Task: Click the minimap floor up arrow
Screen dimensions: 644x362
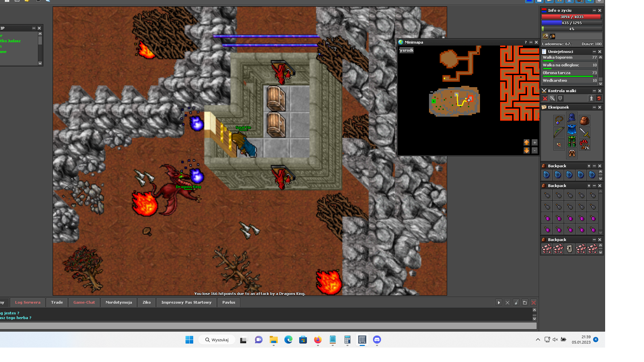Action: [x=527, y=142]
